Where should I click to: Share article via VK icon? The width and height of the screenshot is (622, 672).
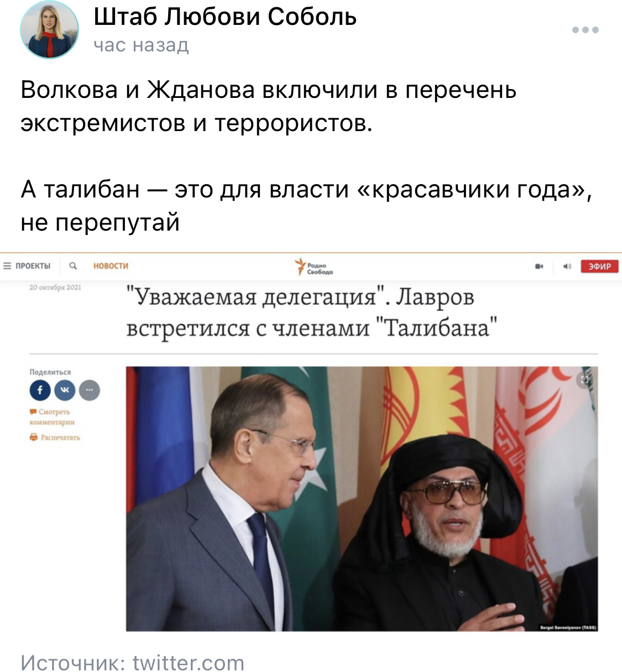(x=65, y=390)
